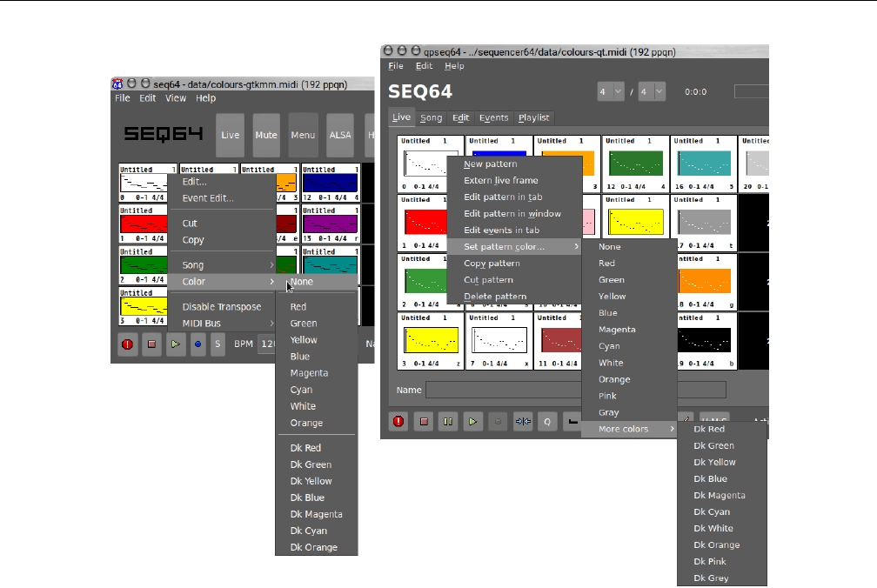Screen dimensions: 877x588
Task: Open the Help menu in seq64 window
Action: (205, 97)
